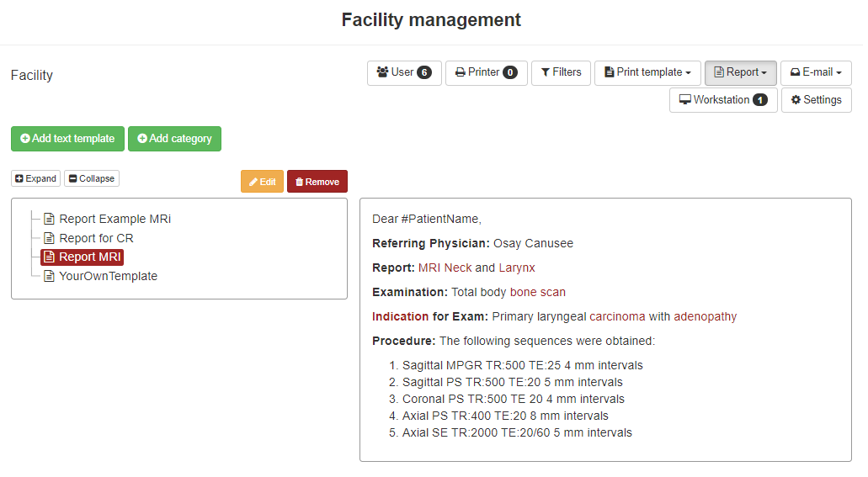Image resolution: width=868 pixels, height=477 pixels.
Task: Click the monitor icon on Workstation
Action: 685,99
